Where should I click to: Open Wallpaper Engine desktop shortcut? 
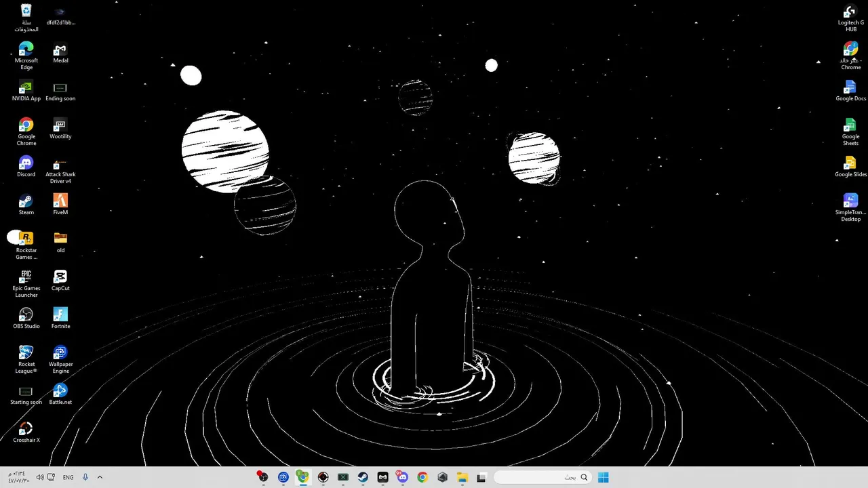[x=60, y=360]
